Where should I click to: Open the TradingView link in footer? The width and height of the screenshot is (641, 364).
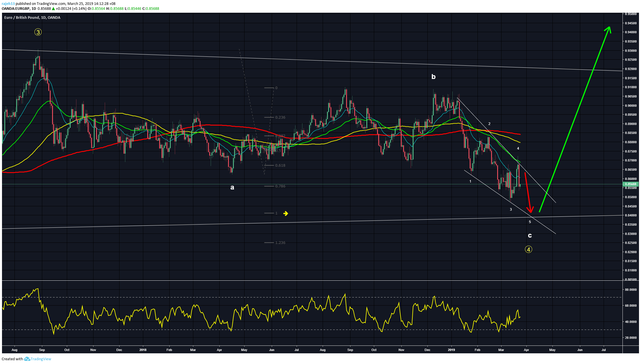[41, 359]
